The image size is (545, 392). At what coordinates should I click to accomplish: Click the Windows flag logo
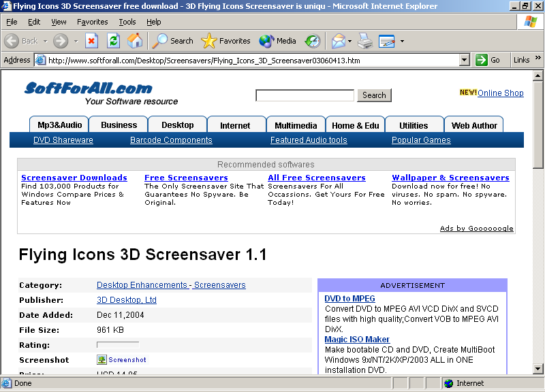tap(531, 22)
